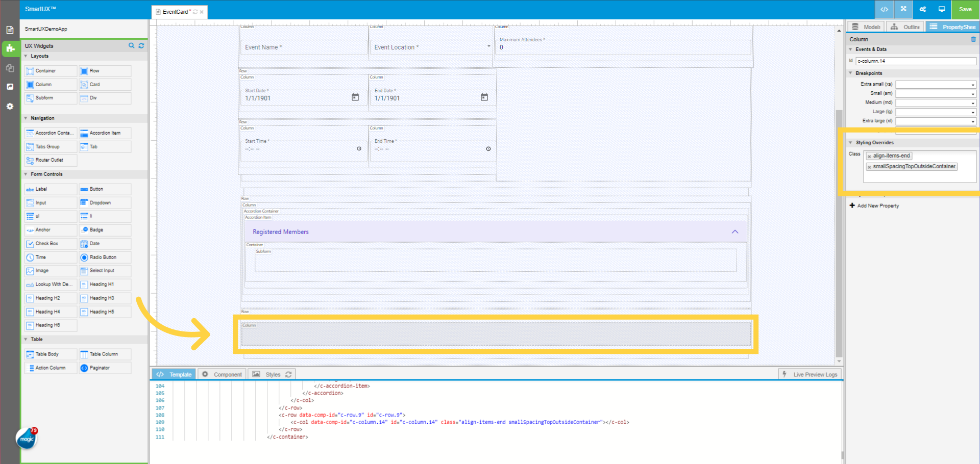
Task: Refresh the UX Widgets list
Action: [x=141, y=46]
